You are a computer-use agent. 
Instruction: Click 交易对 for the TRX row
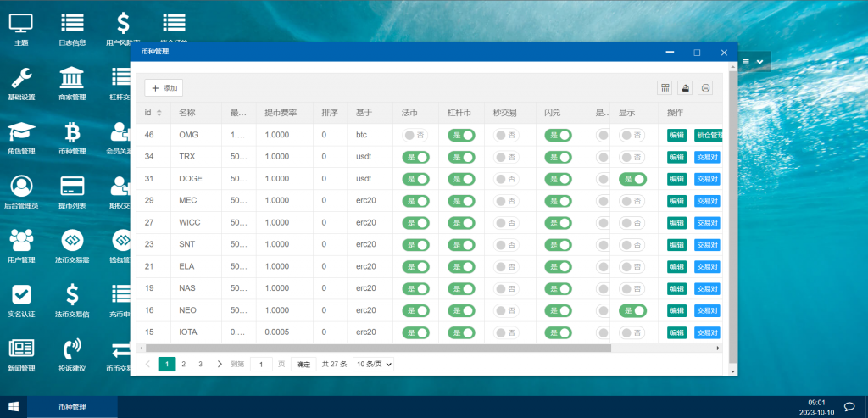(x=708, y=157)
